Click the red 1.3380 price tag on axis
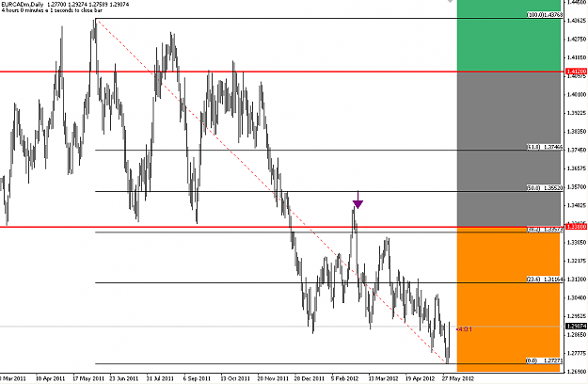This screenshot has width=588, height=384. [576, 227]
